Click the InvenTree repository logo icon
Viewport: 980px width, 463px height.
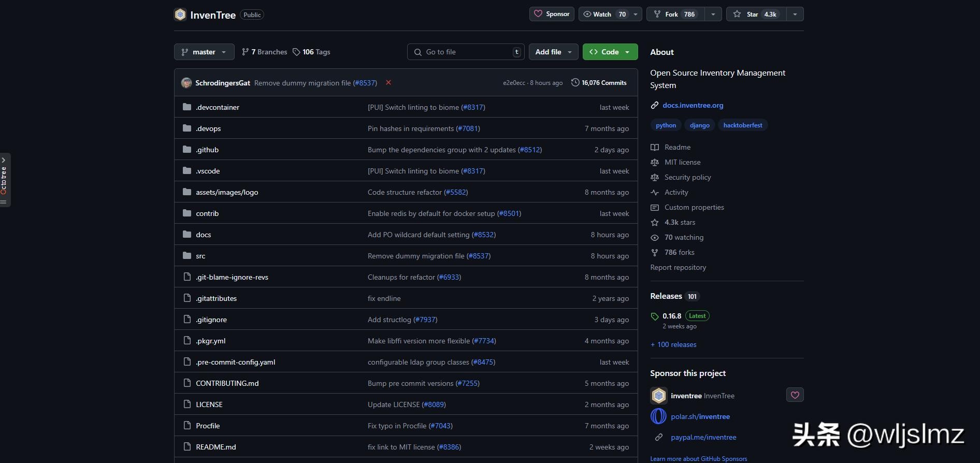click(x=180, y=15)
